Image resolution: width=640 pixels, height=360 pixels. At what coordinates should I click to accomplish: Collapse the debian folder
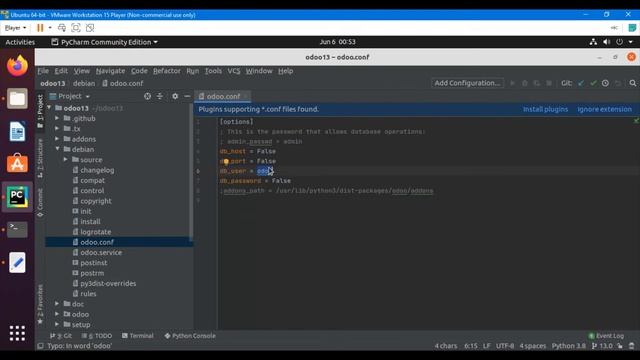point(57,149)
